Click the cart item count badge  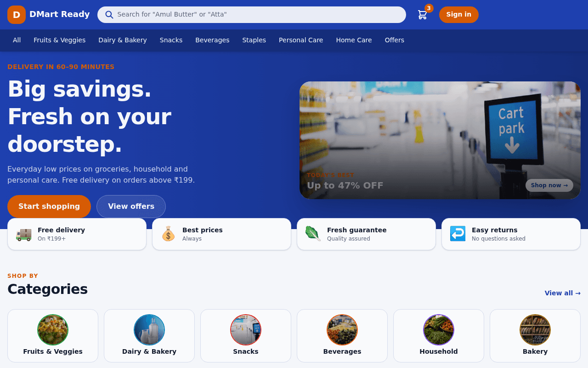pyautogui.click(x=429, y=8)
